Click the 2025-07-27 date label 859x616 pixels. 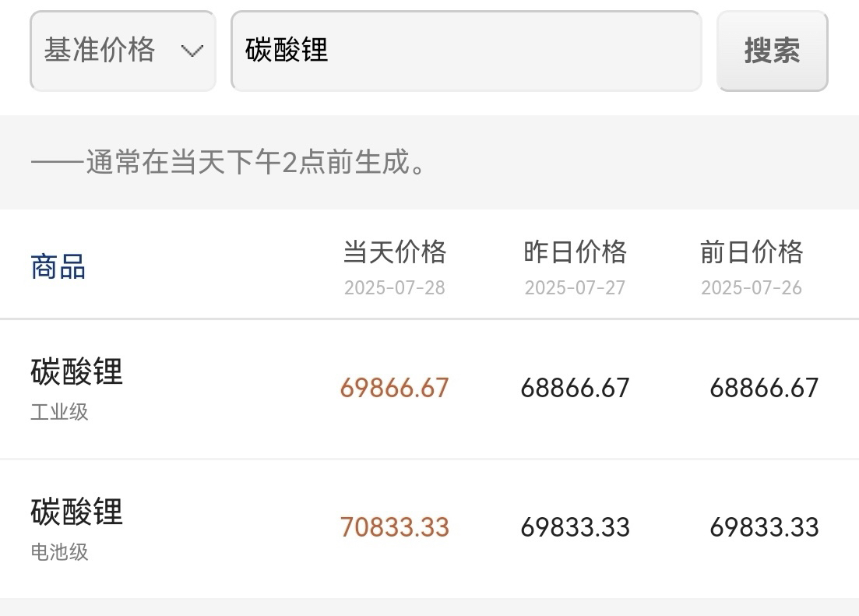point(575,287)
